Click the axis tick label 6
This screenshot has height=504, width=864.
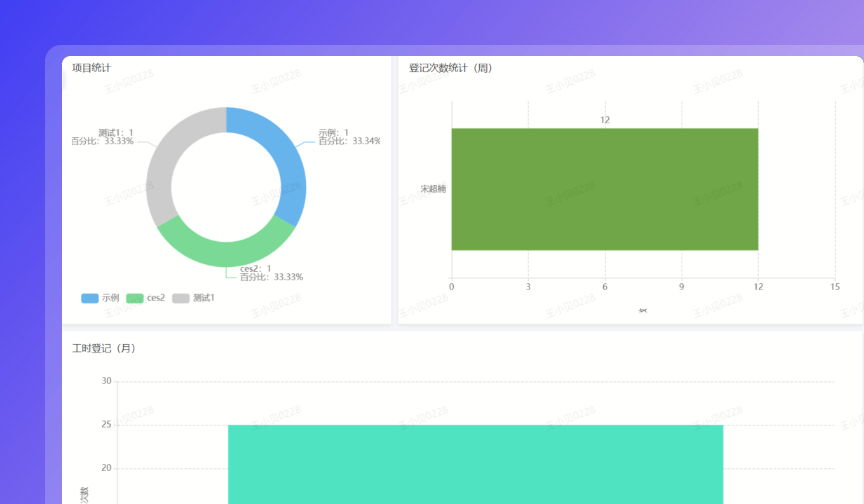605,286
